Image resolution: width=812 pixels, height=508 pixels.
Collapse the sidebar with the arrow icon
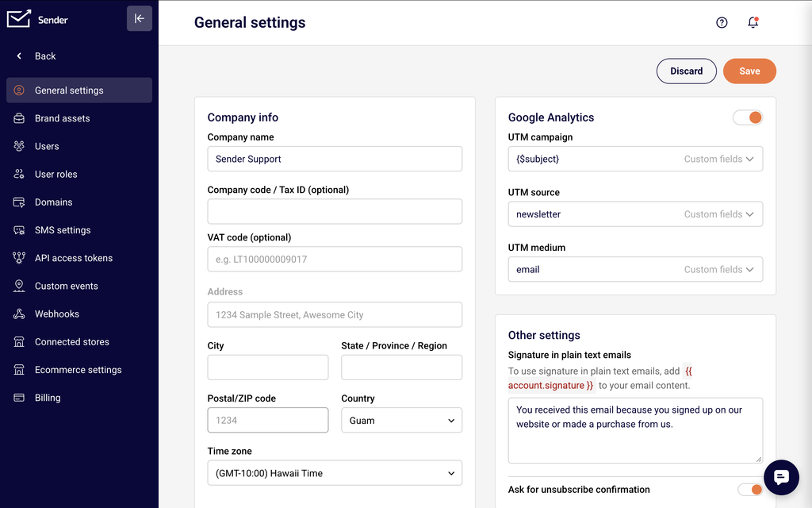(140, 19)
